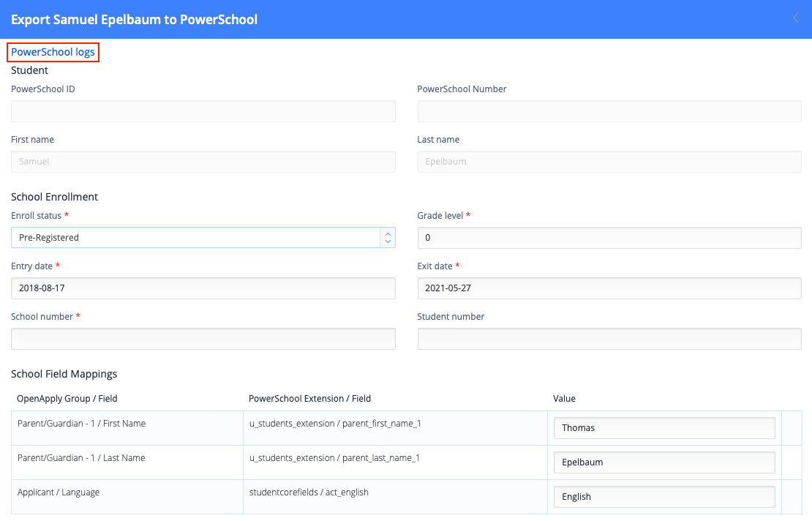812x521 pixels.
Task: Open the Enroll status dropdown
Action: pos(195,237)
